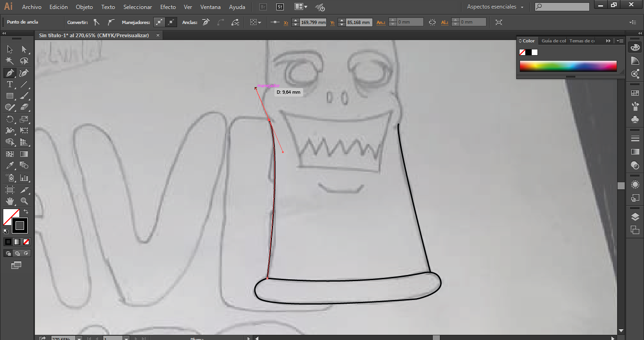This screenshot has width=644, height=340.
Task: Convert selected anchor points to corner
Action: click(97, 22)
